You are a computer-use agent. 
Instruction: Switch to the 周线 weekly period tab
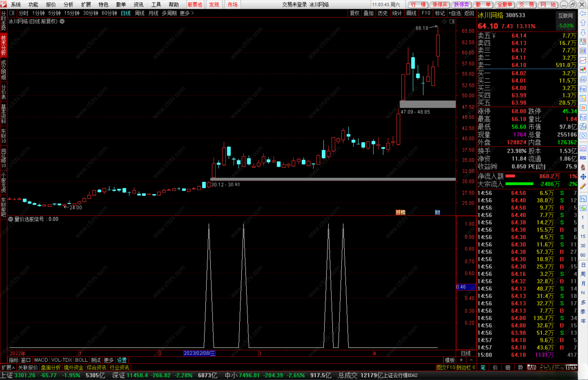coord(139,13)
